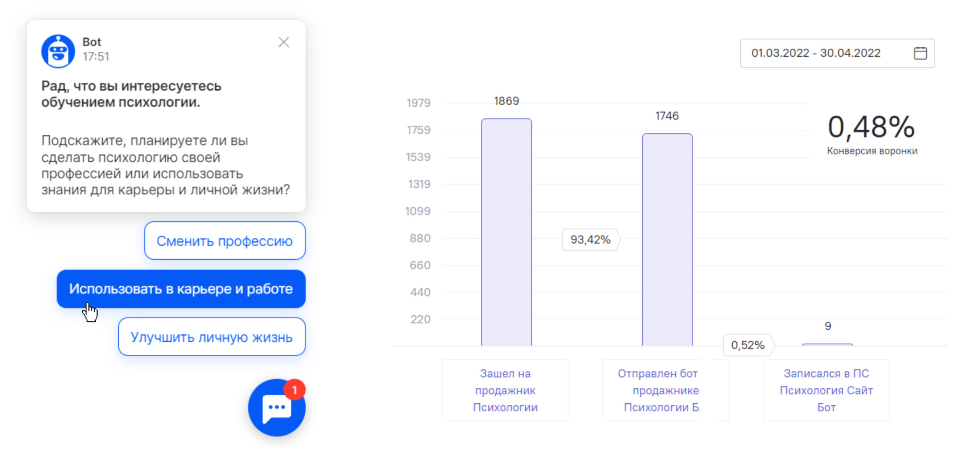Open the calendar icon in date range
This screenshot has width=980, height=465.
tap(920, 53)
